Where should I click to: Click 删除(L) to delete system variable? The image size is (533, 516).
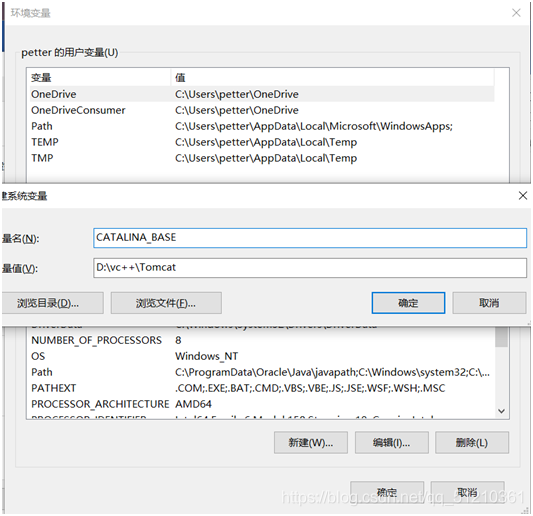pyautogui.click(x=472, y=443)
